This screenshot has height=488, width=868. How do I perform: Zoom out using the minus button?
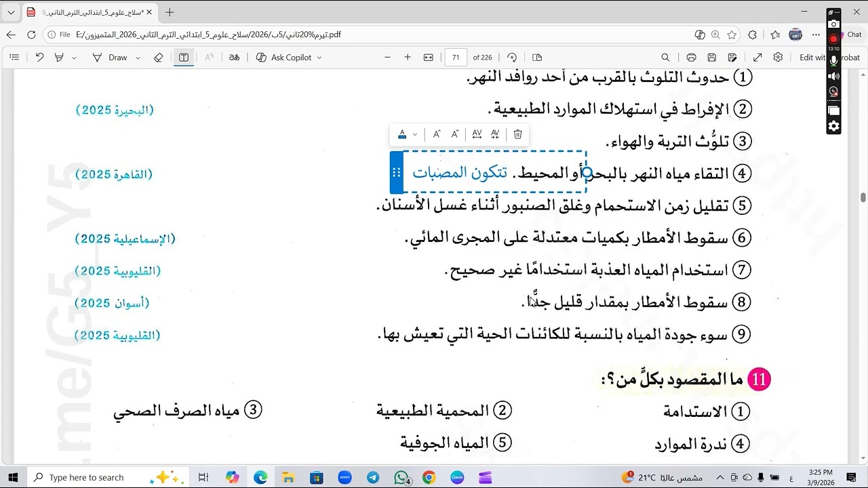[387, 58]
